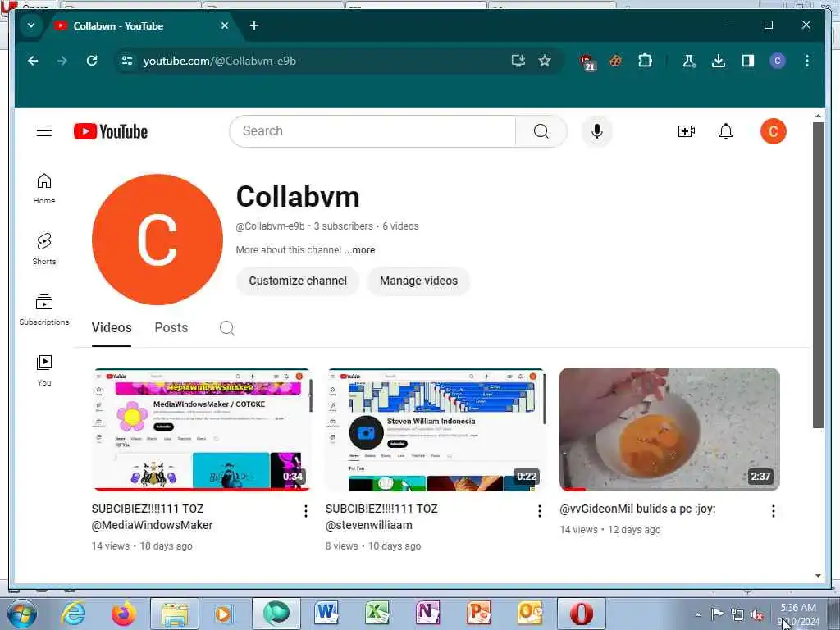Click Manage videos button
The width and height of the screenshot is (840, 630).
(419, 281)
